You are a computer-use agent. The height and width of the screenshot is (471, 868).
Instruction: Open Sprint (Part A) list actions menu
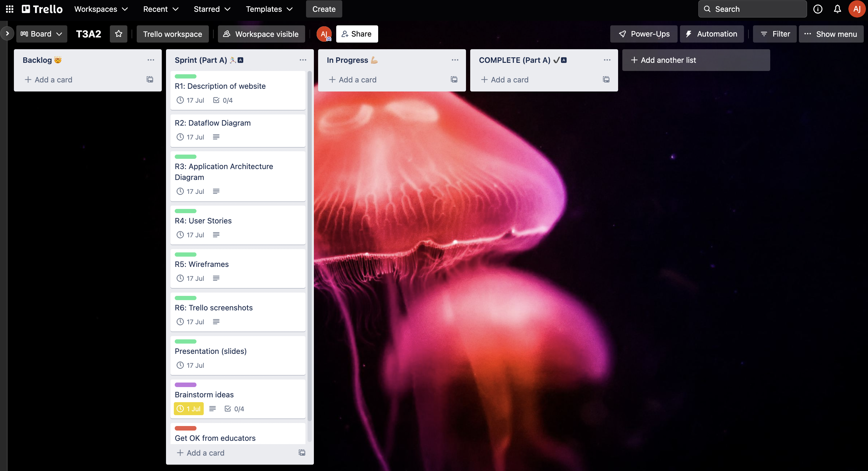(303, 60)
